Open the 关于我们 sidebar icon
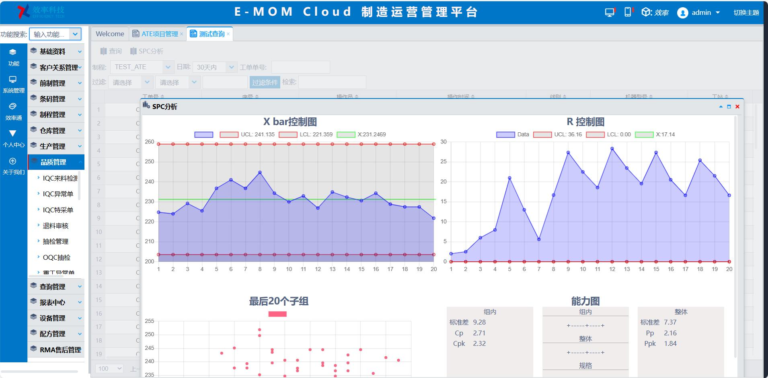The image size is (768, 378). [13, 161]
